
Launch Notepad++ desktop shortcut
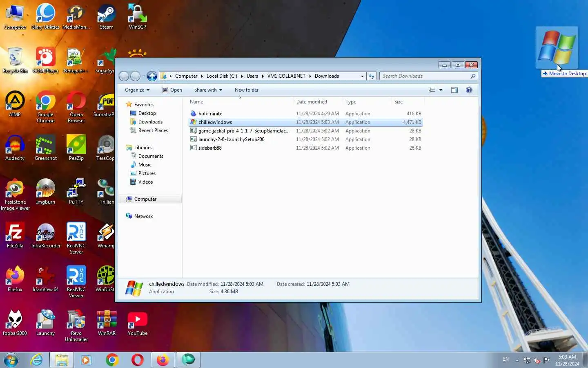(76, 61)
